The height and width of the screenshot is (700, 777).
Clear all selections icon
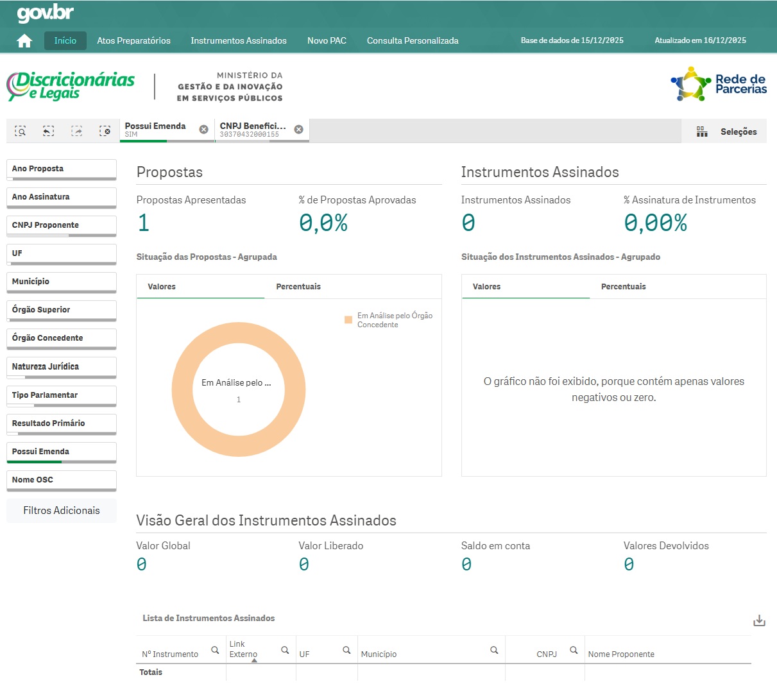click(x=105, y=131)
